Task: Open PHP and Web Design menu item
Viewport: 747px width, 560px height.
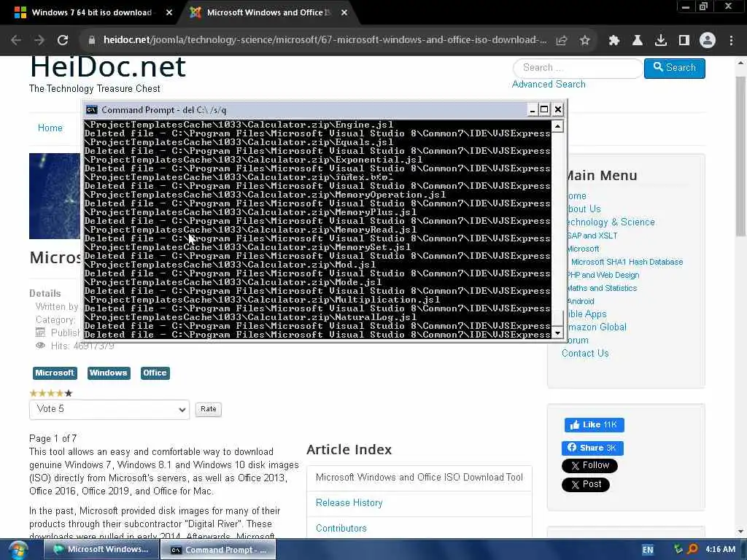Action: 603,275
